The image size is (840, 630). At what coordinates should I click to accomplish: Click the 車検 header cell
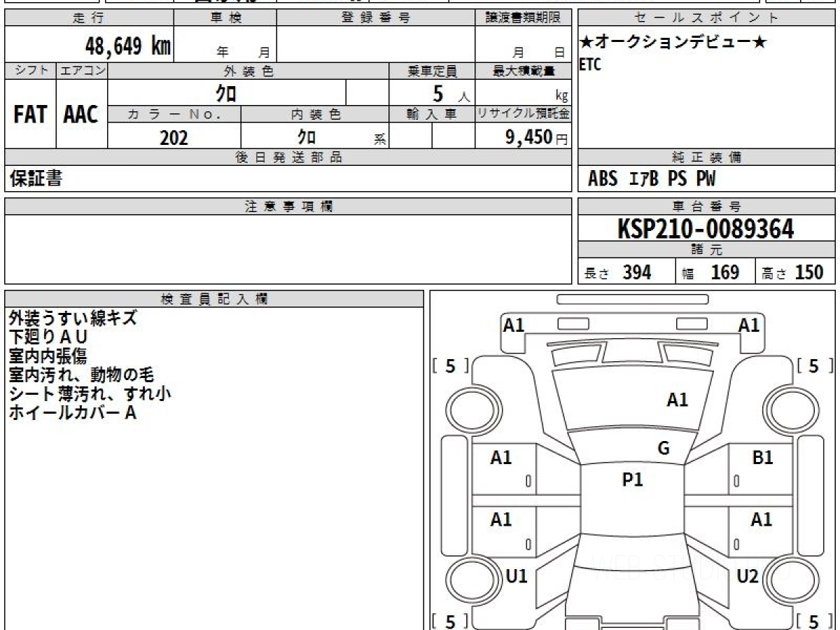click(x=225, y=18)
